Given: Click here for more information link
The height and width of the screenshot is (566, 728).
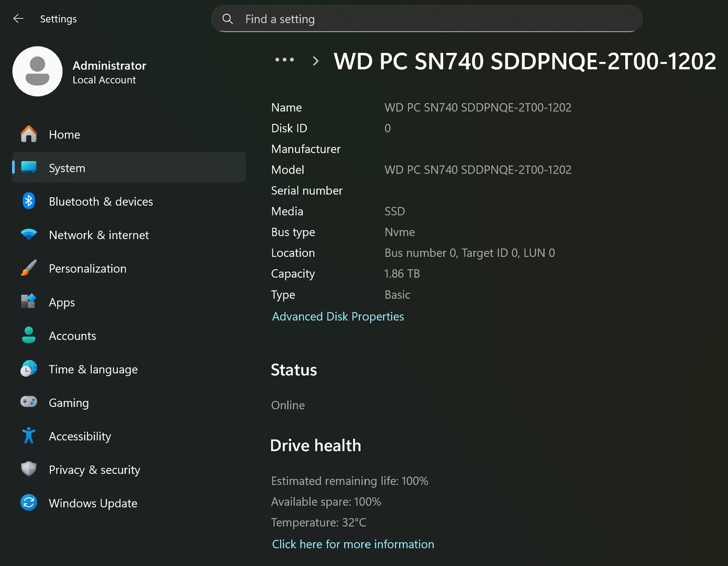Looking at the screenshot, I should pyautogui.click(x=352, y=544).
